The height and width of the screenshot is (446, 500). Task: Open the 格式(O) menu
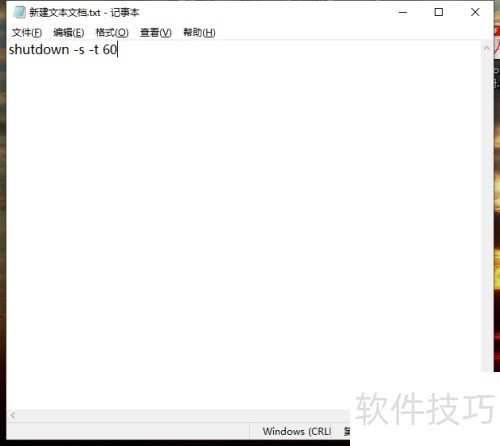click(x=112, y=33)
